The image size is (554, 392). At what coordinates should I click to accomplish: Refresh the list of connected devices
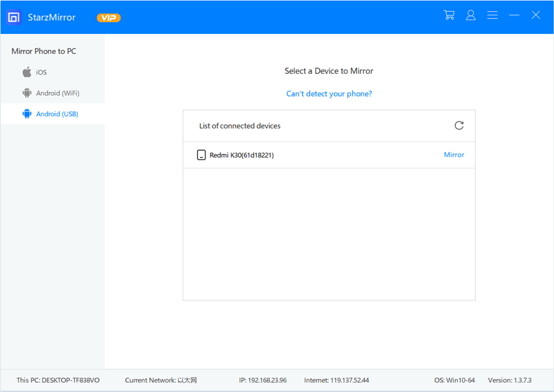point(459,126)
